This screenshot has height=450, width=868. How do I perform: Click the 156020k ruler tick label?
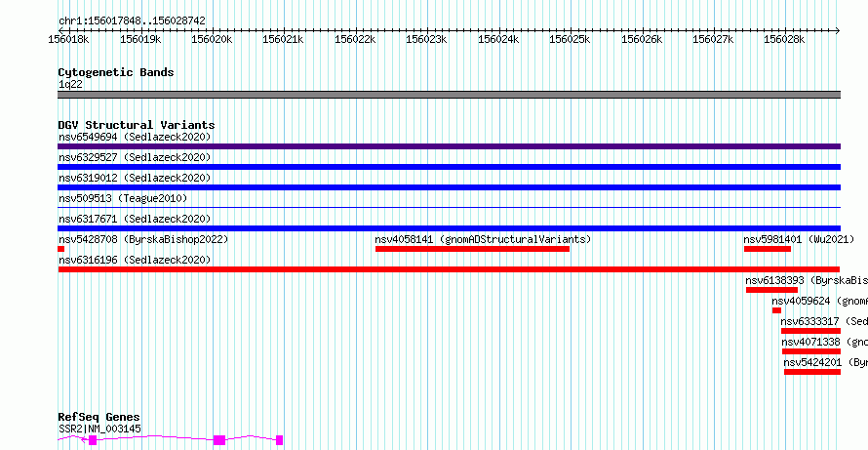(x=214, y=39)
